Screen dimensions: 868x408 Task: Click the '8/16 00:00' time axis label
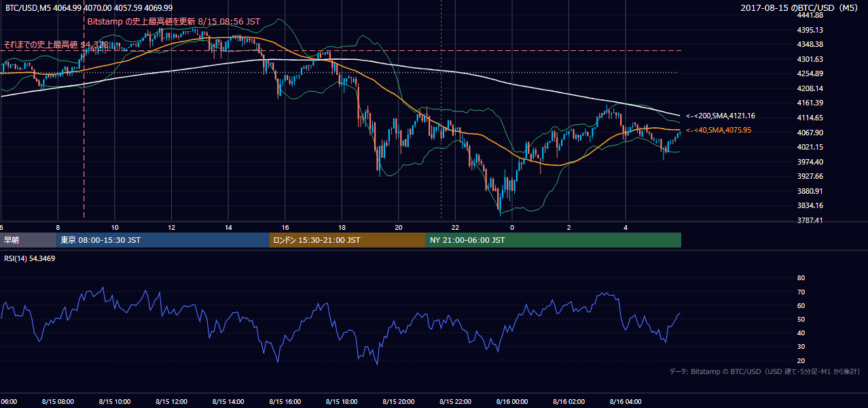[x=512, y=402]
